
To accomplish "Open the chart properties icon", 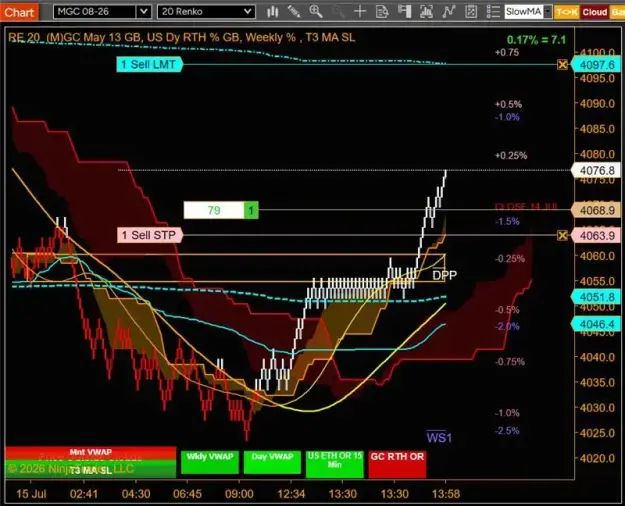I will point(471,12).
